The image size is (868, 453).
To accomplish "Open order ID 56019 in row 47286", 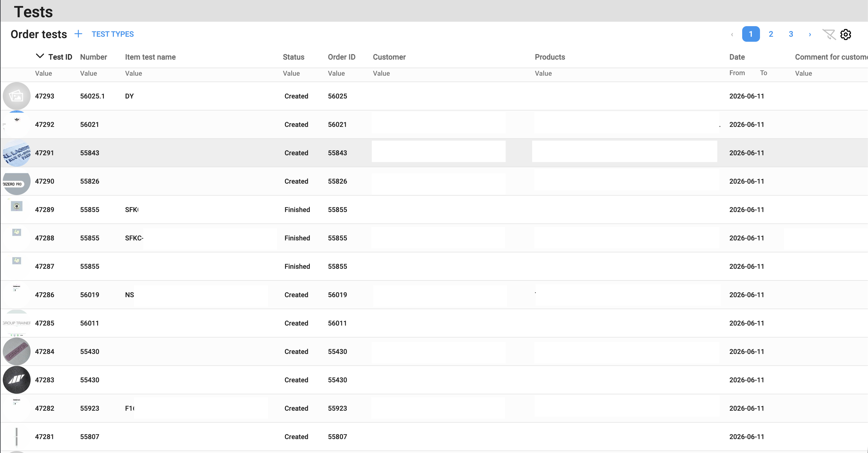I will click(337, 295).
